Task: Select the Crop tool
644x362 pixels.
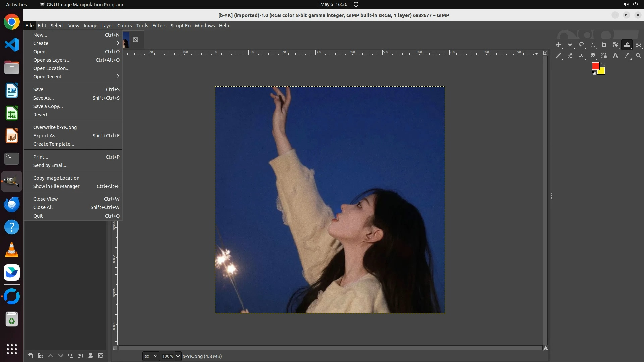Action: pyautogui.click(x=604, y=45)
